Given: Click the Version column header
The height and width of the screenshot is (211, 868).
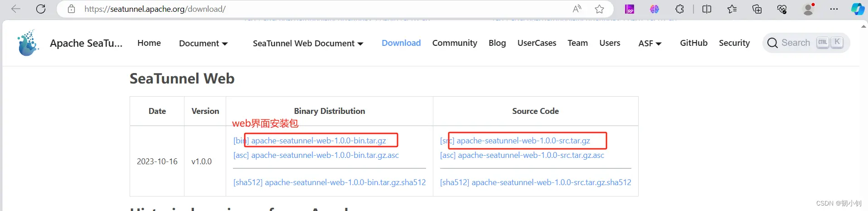Looking at the screenshot, I should pyautogui.click(x=205, y=111).
